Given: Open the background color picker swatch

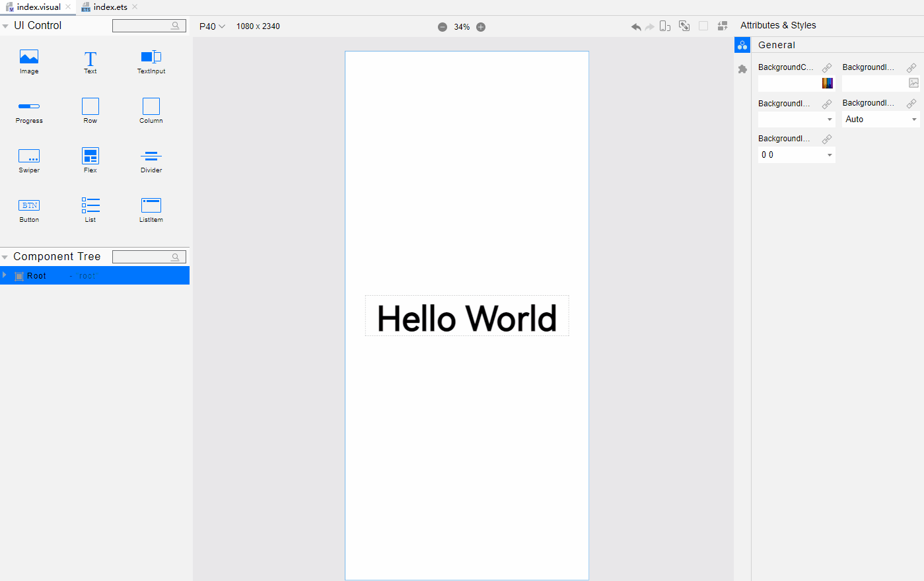Looking at the screenshot, I should click(828, 83).
